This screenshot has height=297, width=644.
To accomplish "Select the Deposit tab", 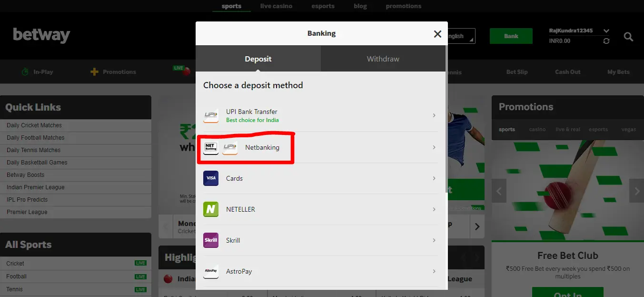I will tap(258, 59).
